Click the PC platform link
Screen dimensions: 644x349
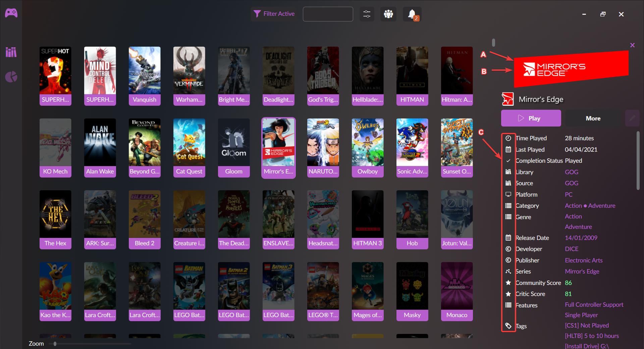[569, 194]
